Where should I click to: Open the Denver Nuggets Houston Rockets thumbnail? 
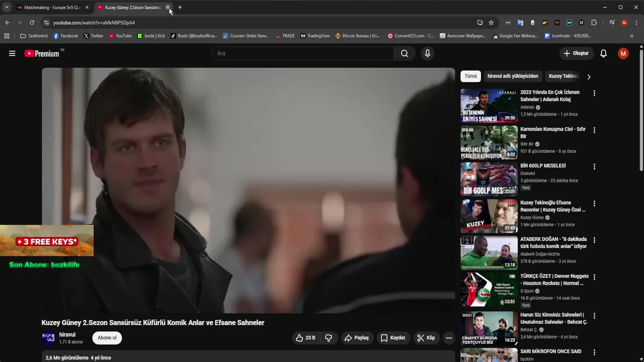[489, 289]
